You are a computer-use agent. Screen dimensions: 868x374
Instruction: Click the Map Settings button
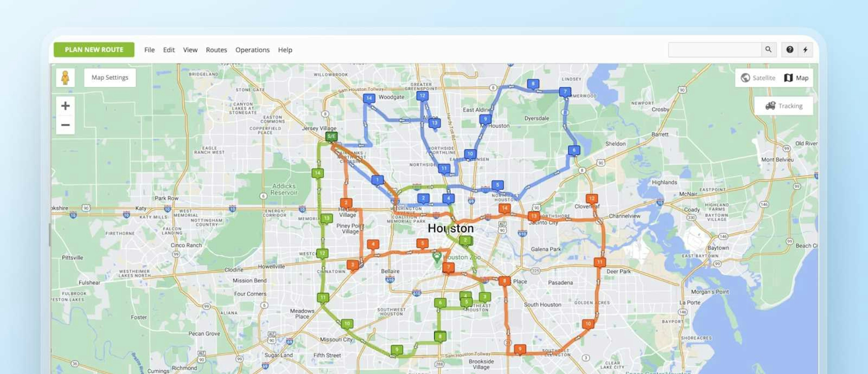click(109, 77)
